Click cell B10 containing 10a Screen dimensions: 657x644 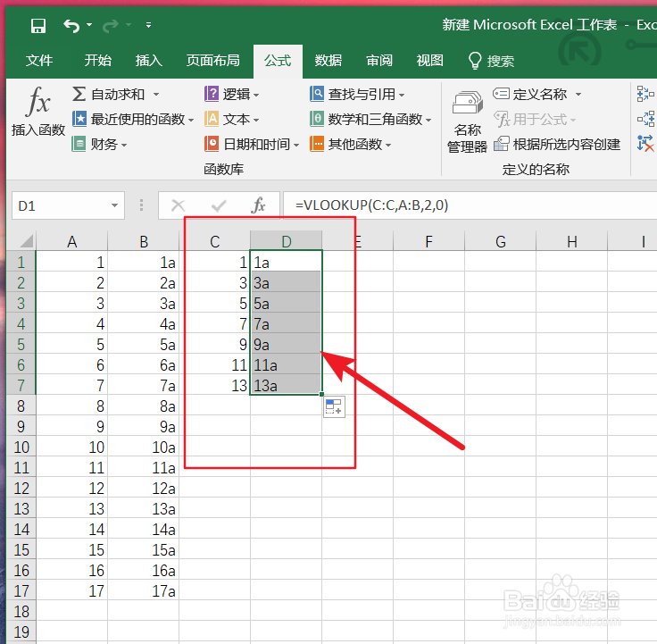pos(144,447)
